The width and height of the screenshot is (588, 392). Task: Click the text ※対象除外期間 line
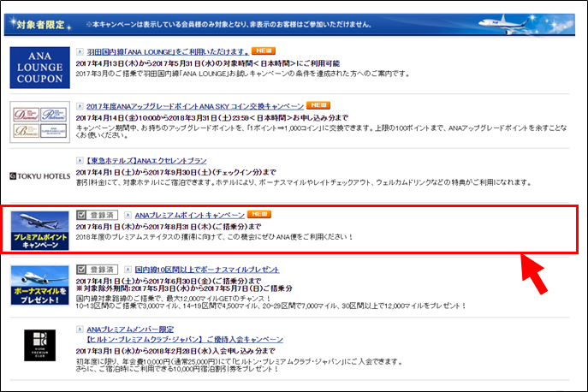click(x=184, y=288)
